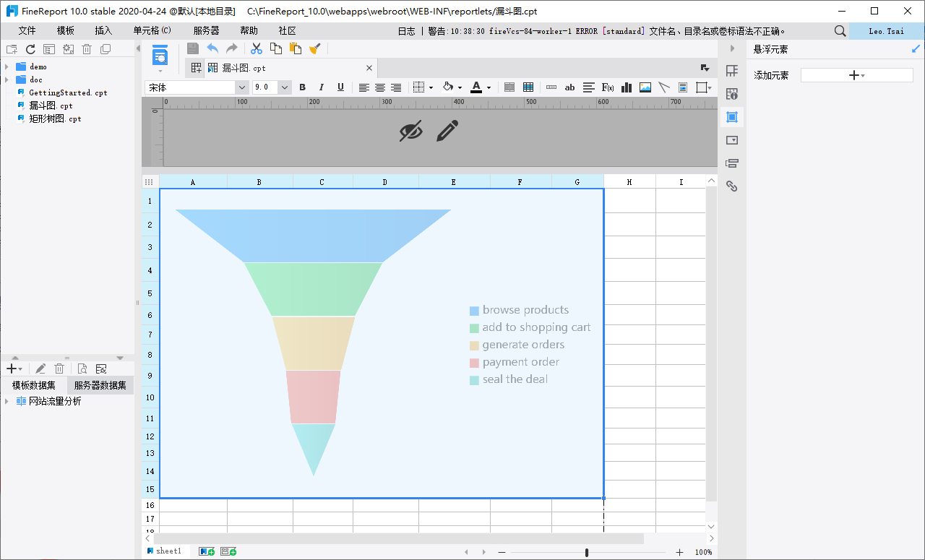Click the cut scissors icon
Screen dimensions: 925x560
(257, 48)
